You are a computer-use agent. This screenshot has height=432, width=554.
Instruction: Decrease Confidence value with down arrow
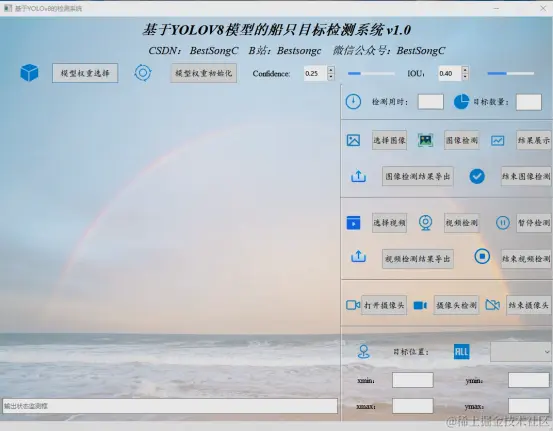(331, 77)
